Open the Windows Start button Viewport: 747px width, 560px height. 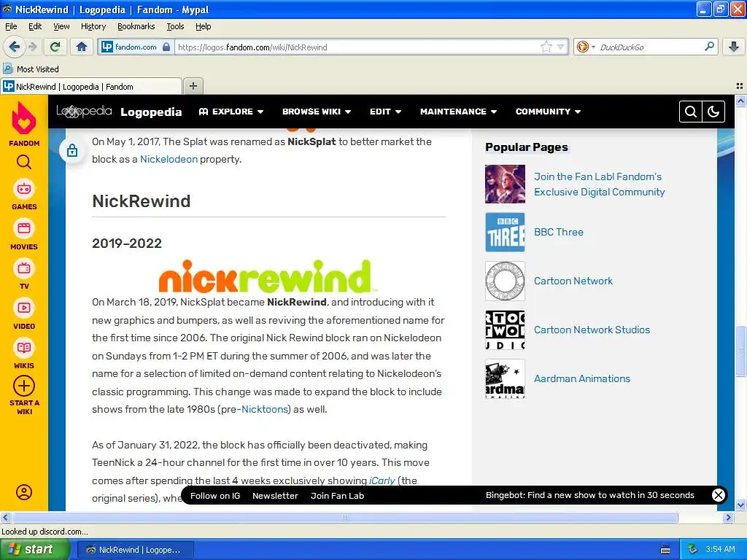(34, 550)
